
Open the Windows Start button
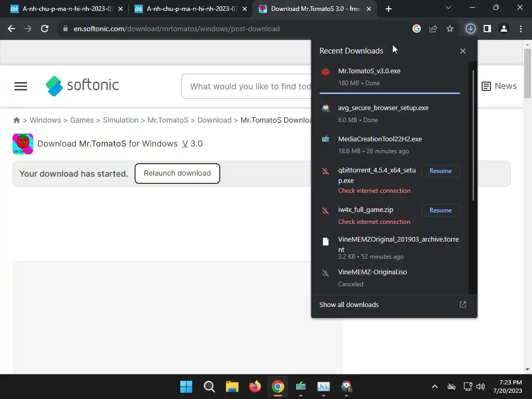pyautogui.click(x=186, y=387)
